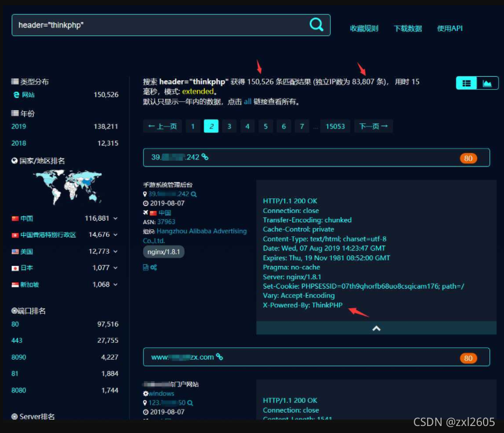
Task: Go to previous page 上一页
Action: 162,126
